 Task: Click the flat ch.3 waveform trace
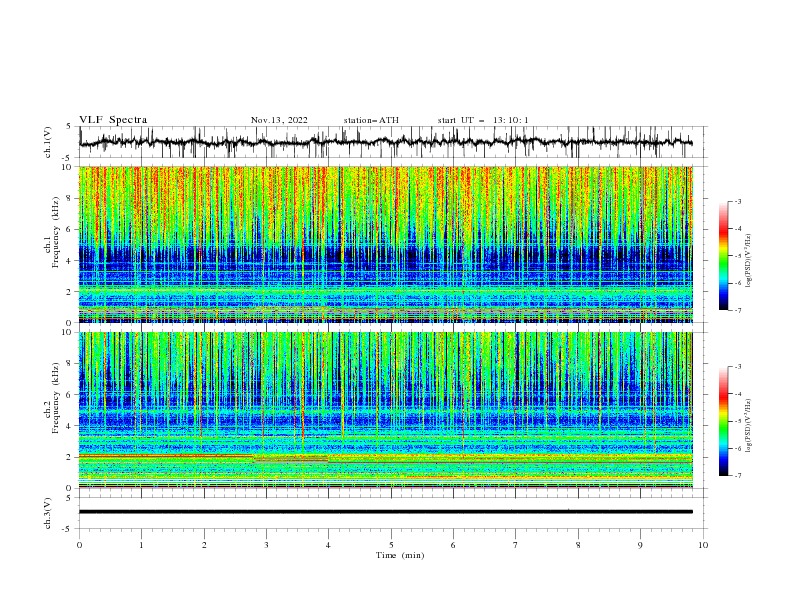pos(386,512)
